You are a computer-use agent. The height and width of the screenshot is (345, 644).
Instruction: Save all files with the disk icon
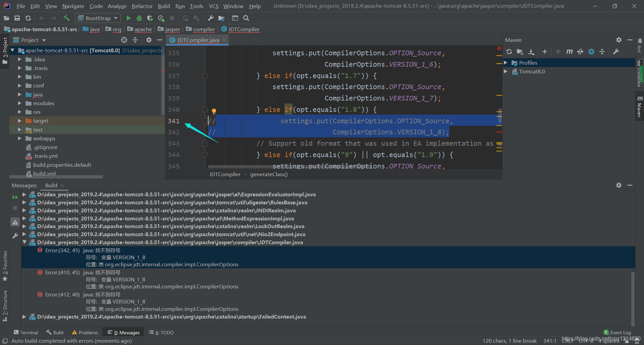click(17, 18)
